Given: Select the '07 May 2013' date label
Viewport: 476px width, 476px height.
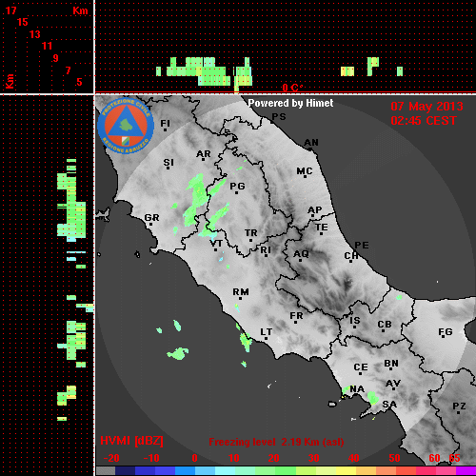Looking at the screenshot, I should click(x=426, y=107).
